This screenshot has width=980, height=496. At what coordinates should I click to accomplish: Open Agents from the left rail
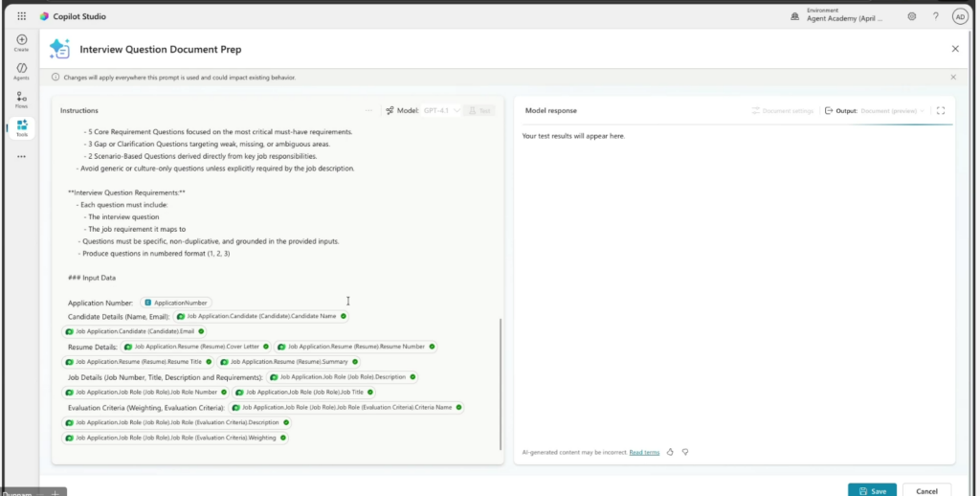click(x=21, y=71)
